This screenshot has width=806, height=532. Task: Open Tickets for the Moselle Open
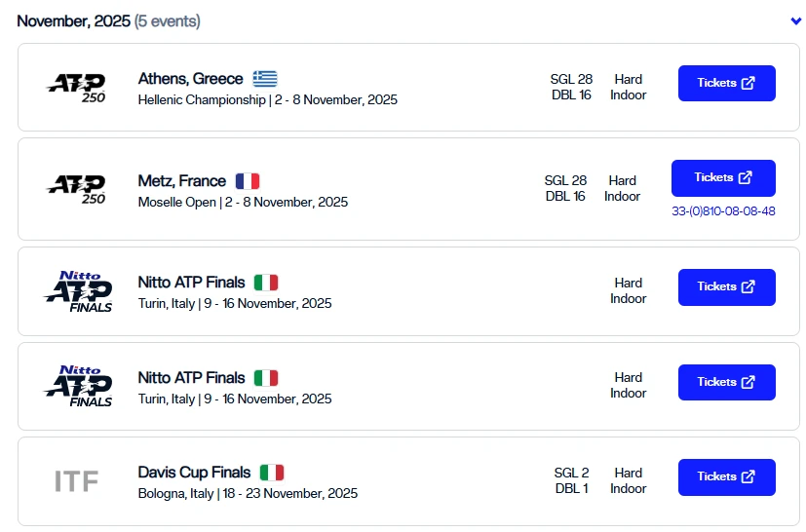coord(723,178)
